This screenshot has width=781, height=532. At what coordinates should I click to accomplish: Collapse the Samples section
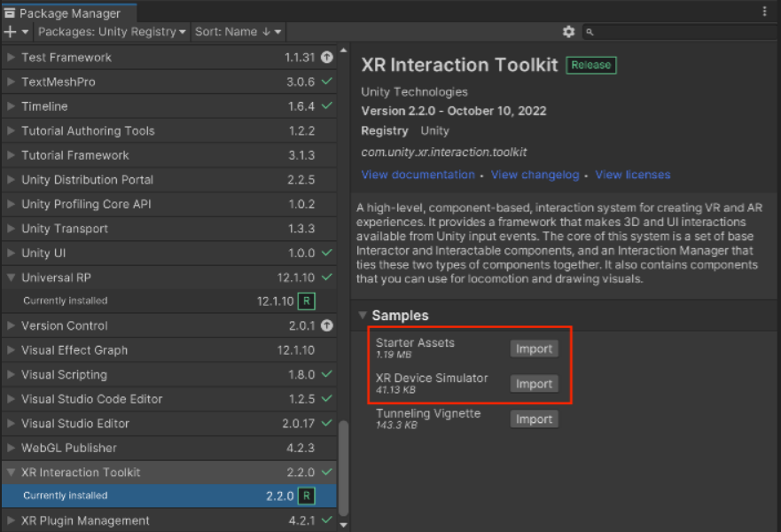tap(363, 315)
